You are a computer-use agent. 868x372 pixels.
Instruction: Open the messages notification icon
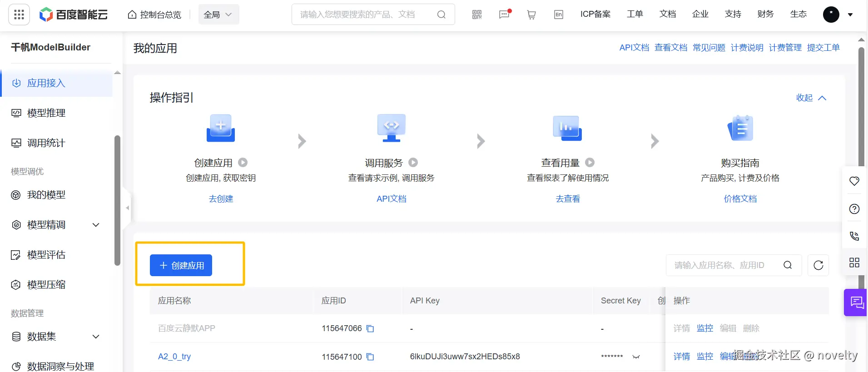[505, 15]
